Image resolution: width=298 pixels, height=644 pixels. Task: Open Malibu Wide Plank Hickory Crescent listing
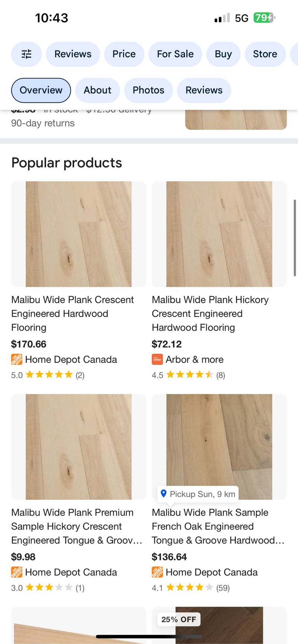210,313
